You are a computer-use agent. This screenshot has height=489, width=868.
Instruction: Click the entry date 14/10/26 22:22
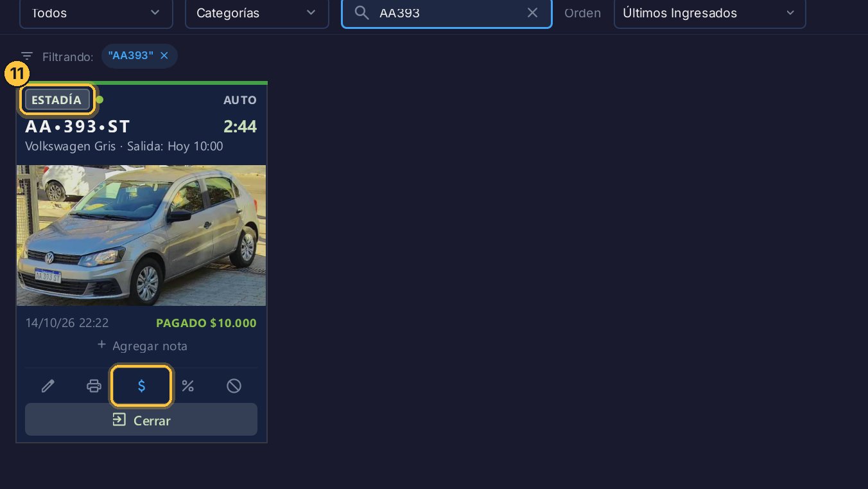[67, 323]
